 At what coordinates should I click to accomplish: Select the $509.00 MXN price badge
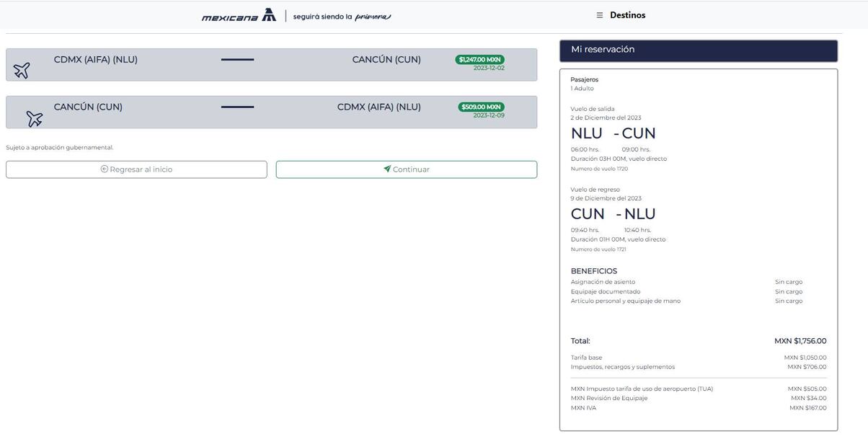pos(481,107)
